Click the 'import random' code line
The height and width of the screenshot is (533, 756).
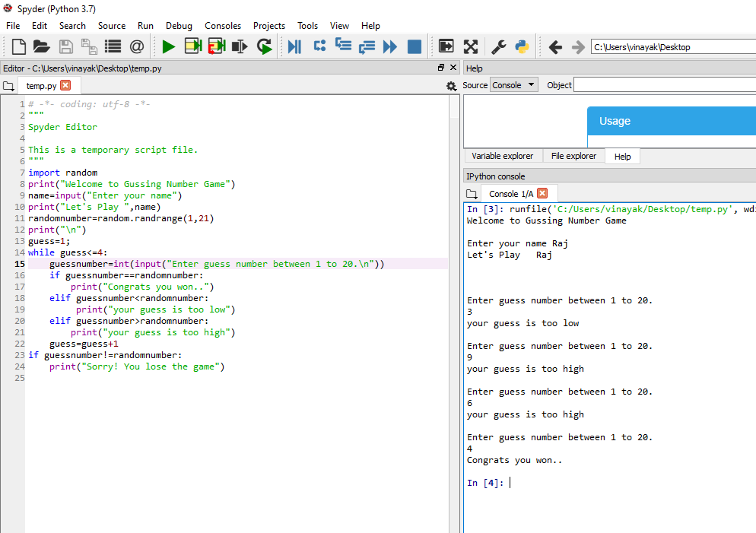(x=62, y=173)
